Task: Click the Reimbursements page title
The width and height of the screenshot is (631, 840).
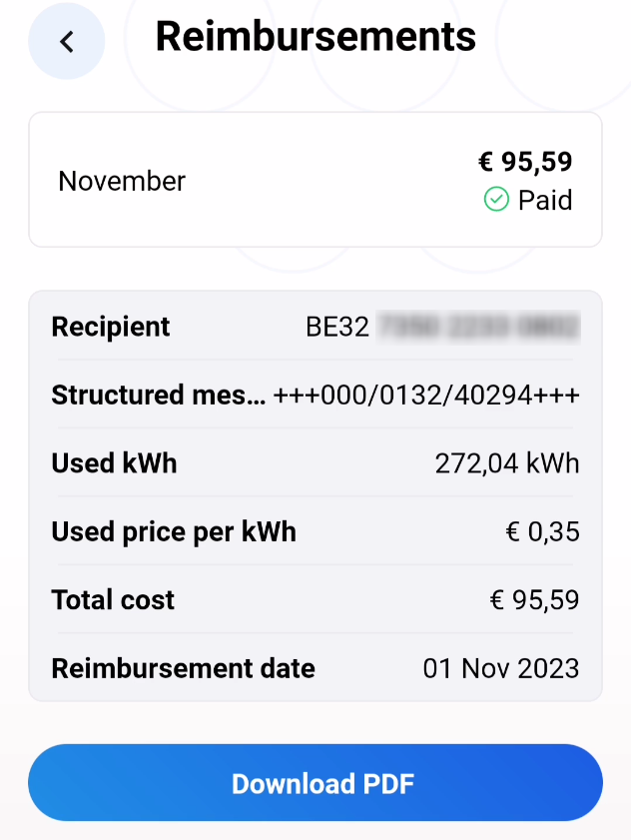Action: click(x=315, y=36)
